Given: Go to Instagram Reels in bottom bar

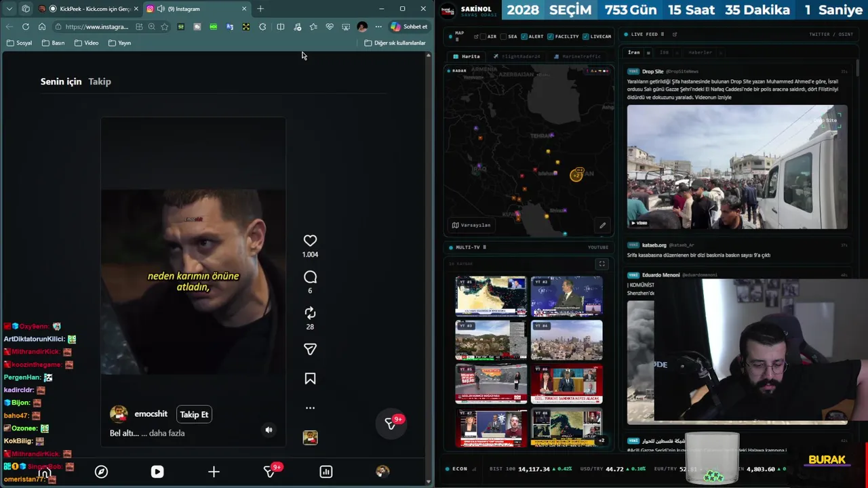Looking at the screenshot, I should tap(157, 472).
